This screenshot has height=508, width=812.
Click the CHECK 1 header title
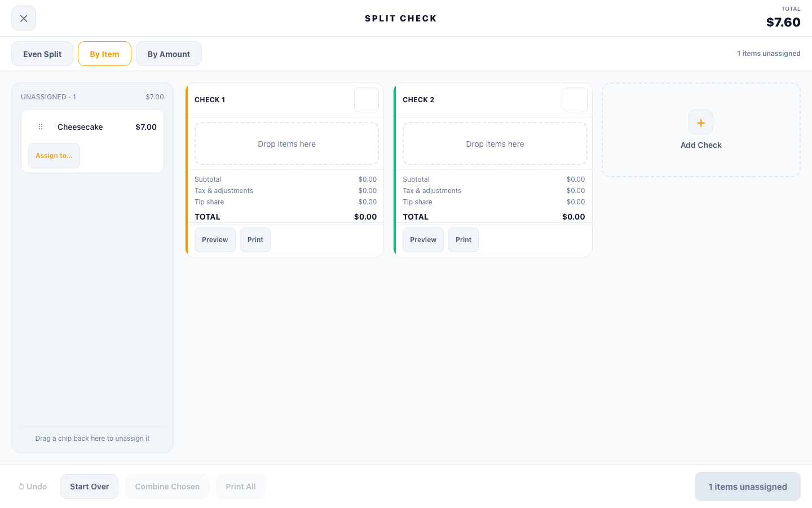[x=210, y=100]
